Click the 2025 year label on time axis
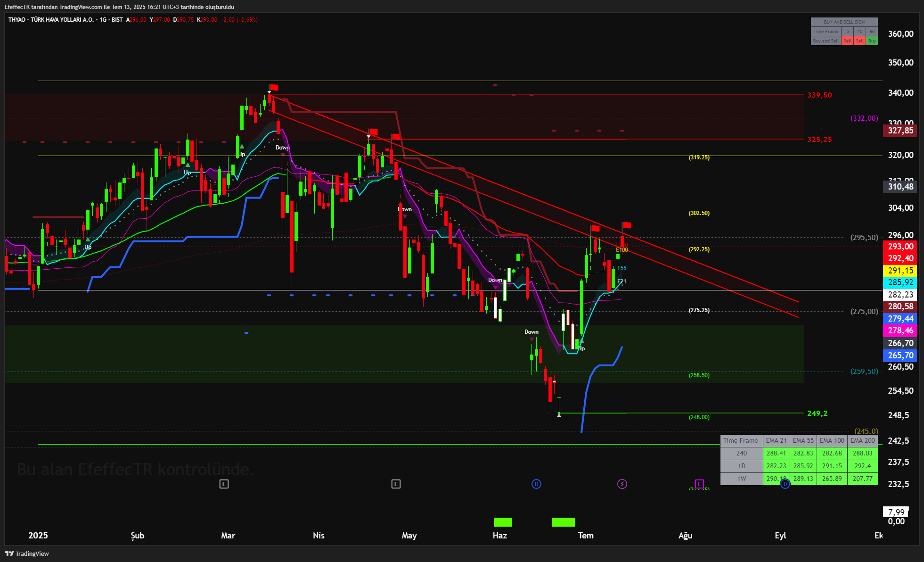Screen dimensions: 924x562 38,536
